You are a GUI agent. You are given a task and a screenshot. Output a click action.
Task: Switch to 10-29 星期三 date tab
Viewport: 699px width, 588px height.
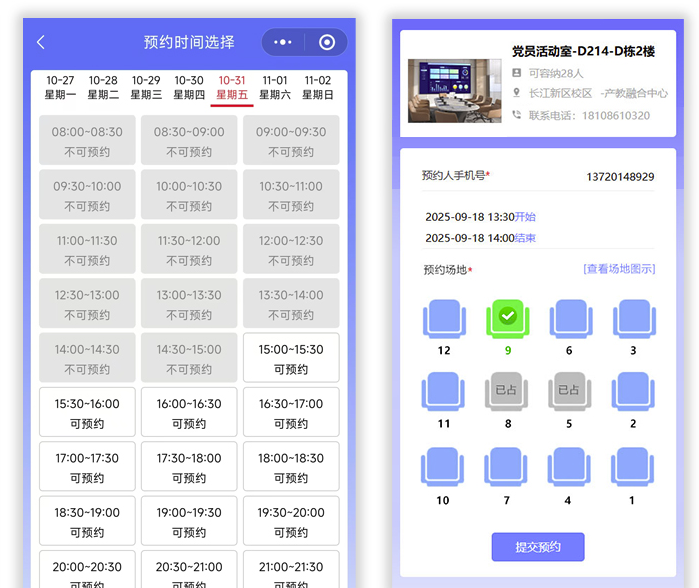point(146,87)
